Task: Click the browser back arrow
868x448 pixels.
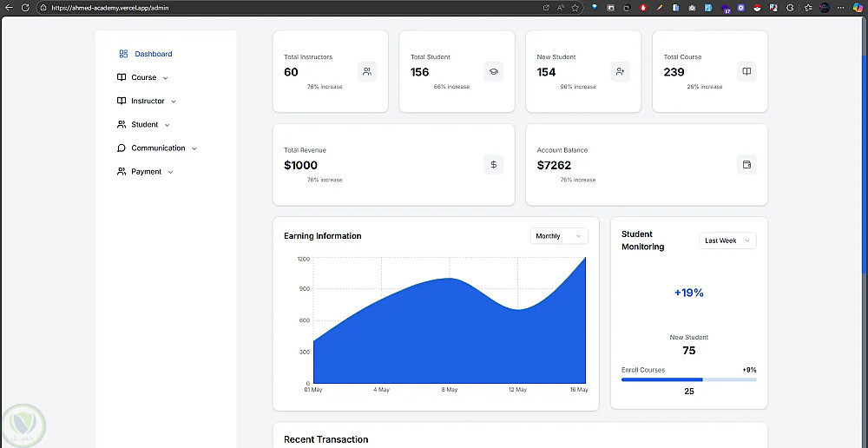Action: click(9, 8)
